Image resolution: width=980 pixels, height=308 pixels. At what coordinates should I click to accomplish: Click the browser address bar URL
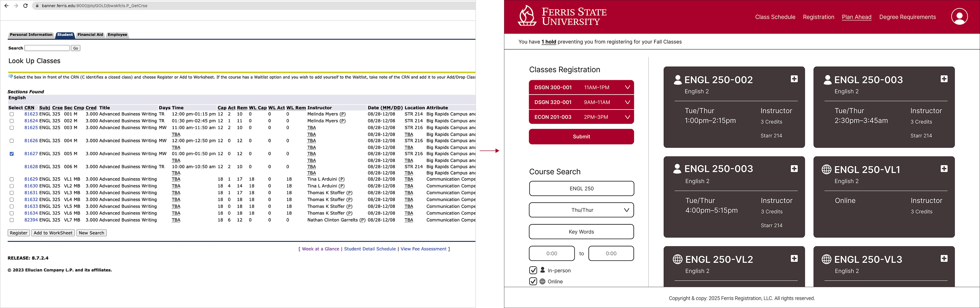click(x=95, y=6)
